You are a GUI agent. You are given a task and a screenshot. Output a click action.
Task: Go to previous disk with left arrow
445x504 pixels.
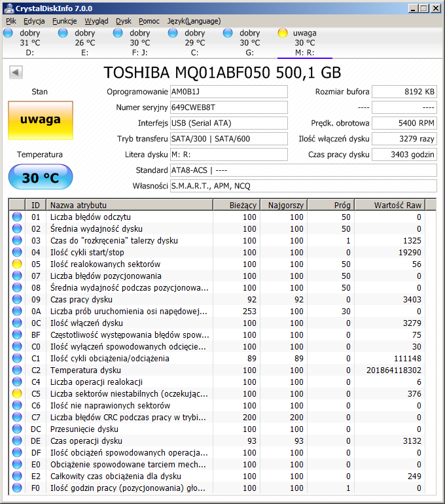click(16, 72)
